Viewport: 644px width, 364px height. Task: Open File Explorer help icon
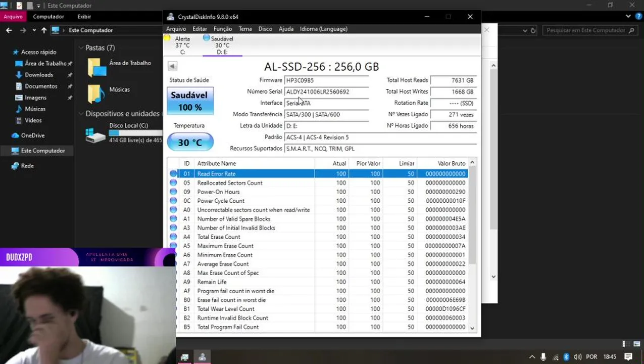point(638,17)
